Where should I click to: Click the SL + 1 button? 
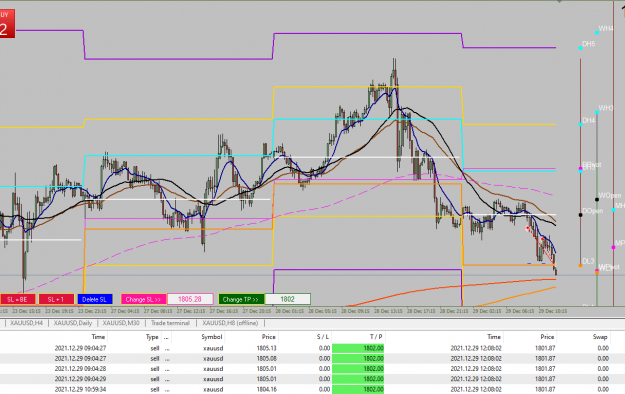tap(56, 299)
